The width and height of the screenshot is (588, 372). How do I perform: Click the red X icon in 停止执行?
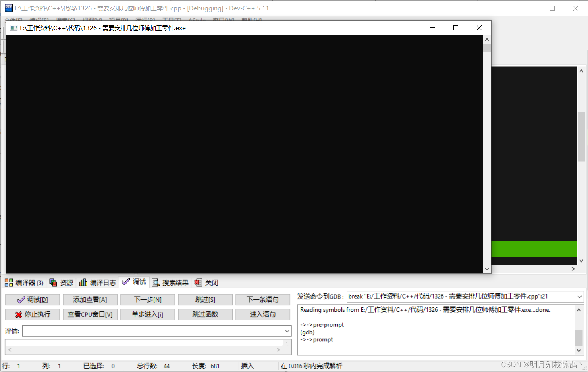tap(19, 314)
